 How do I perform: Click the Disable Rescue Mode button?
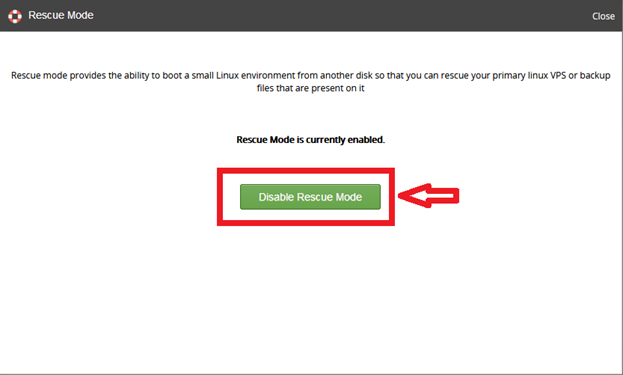310,197
